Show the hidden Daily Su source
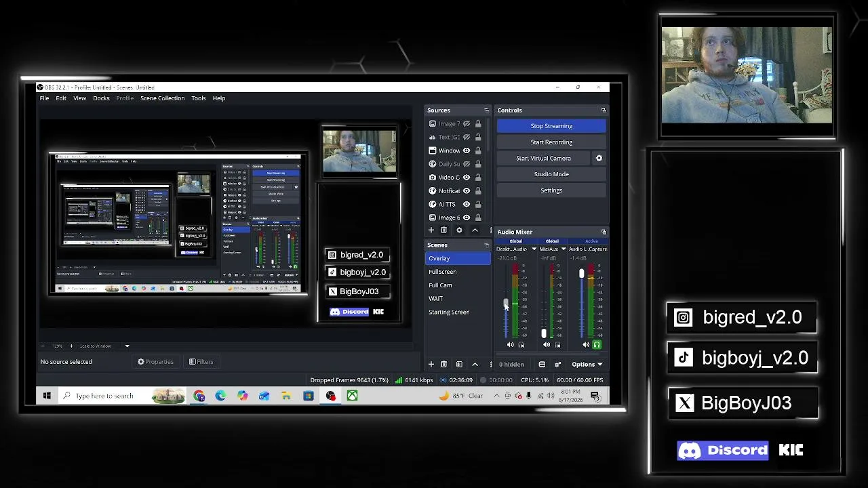 pos(467,164)
